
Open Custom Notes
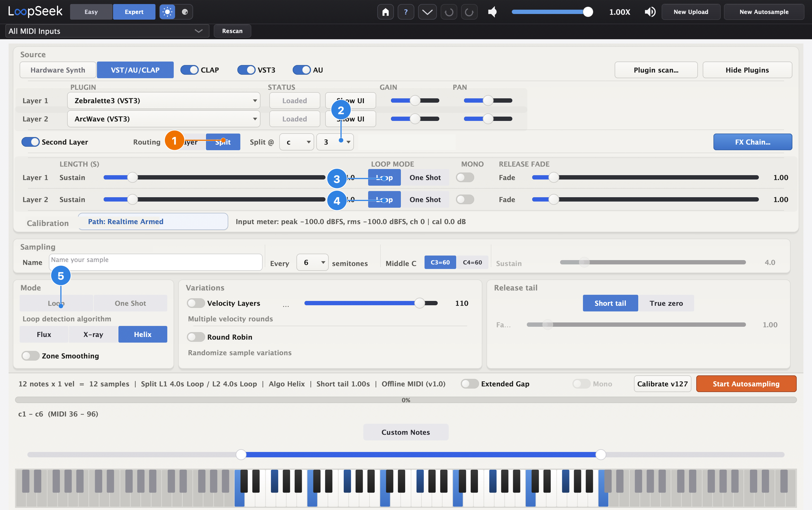point(406,432)
